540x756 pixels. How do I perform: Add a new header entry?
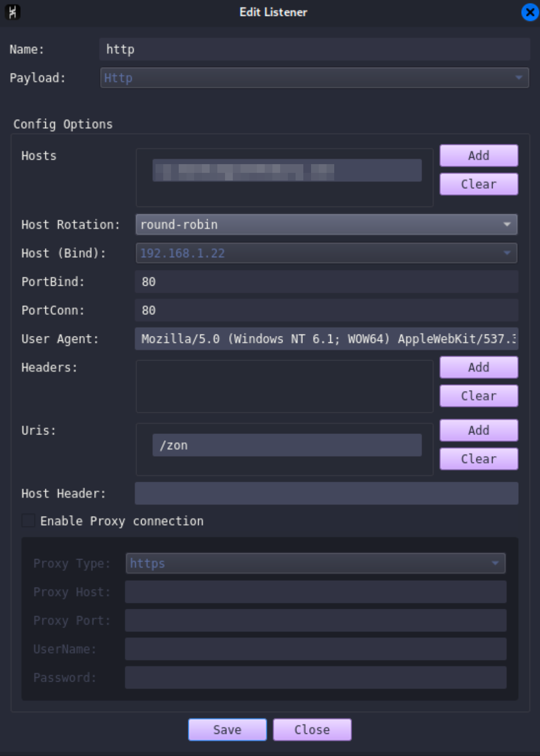pyautogui.click(x=479, y=367)
